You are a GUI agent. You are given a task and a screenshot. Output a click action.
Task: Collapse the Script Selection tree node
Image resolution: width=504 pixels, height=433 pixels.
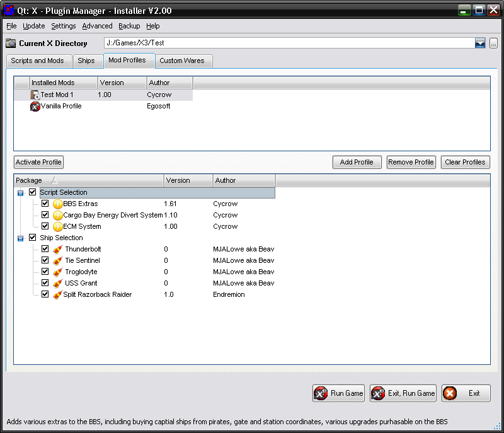pyautogui.click(x=21, y=193)
